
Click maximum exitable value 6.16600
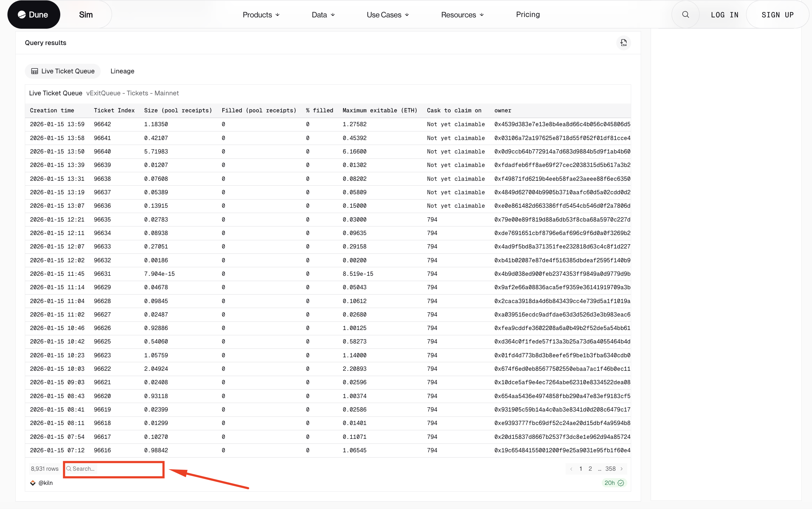coord(355,152)
